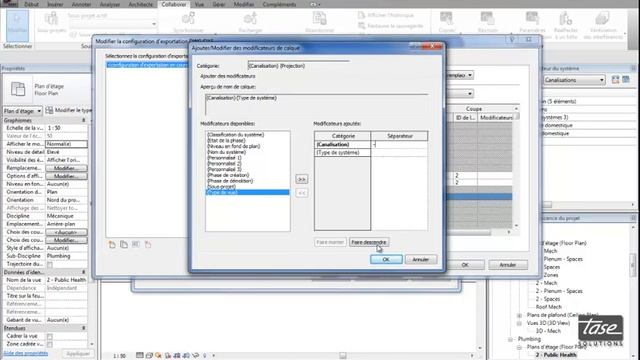Click delete export configuration icon
Screen dimensions: 640x360
148,244
